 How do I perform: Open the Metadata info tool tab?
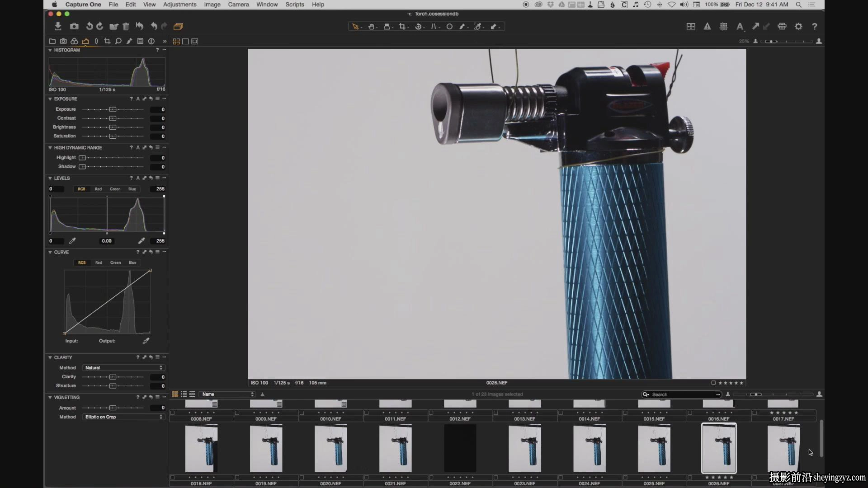[x=151, y=41]
